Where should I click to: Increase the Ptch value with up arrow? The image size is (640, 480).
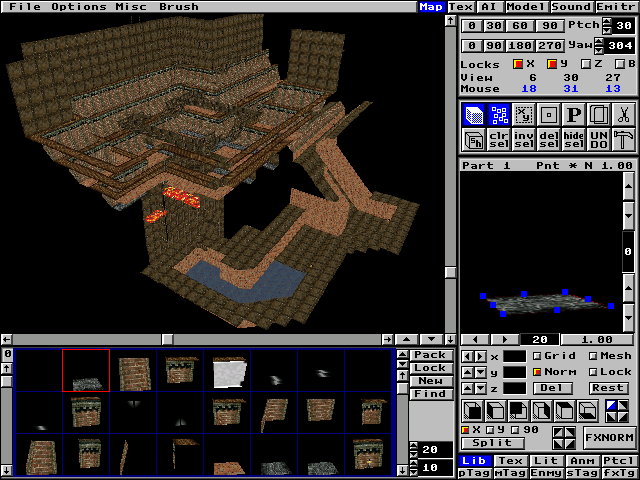(607, 21)
